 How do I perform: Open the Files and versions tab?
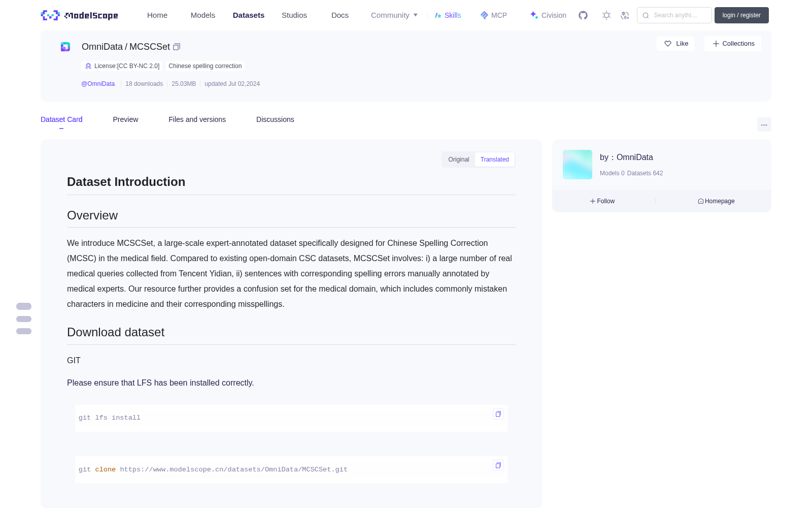(x=197, y=119)
